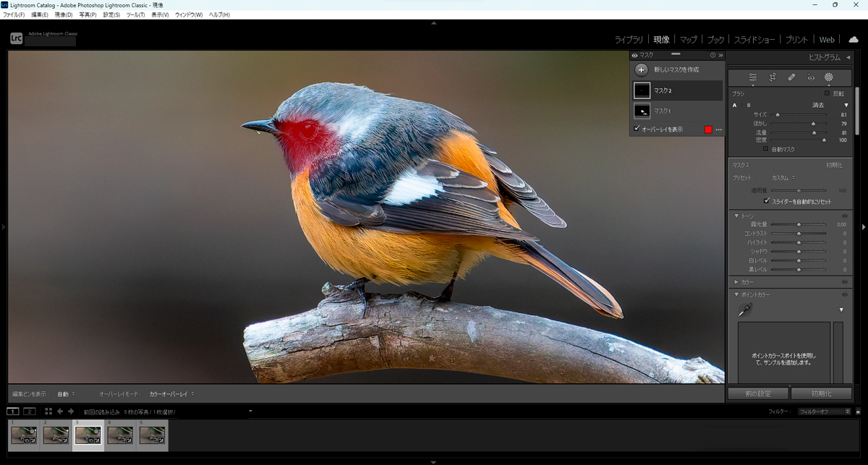
Task: Switch to the ライブラリ module tab
Action: pyautogui.click(x=629, y=40)
